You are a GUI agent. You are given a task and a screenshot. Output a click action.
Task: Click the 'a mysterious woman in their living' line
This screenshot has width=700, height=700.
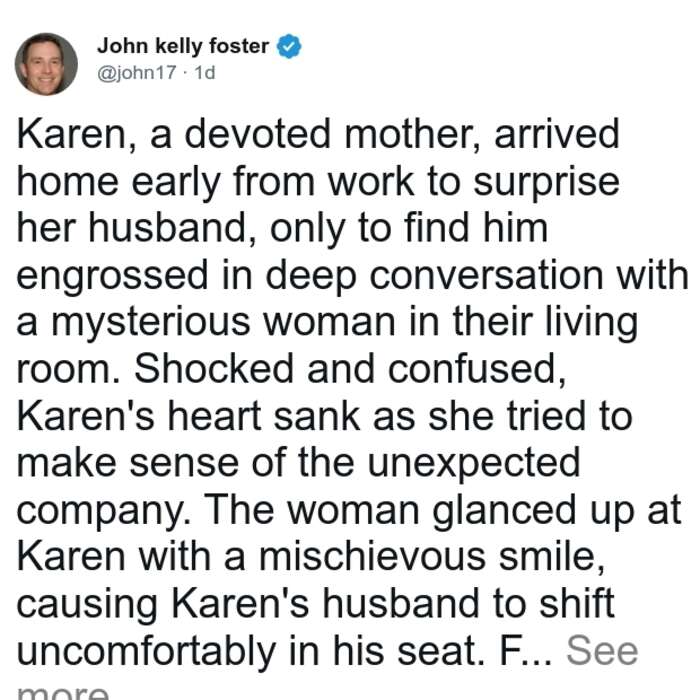click(x=327, y=322)
